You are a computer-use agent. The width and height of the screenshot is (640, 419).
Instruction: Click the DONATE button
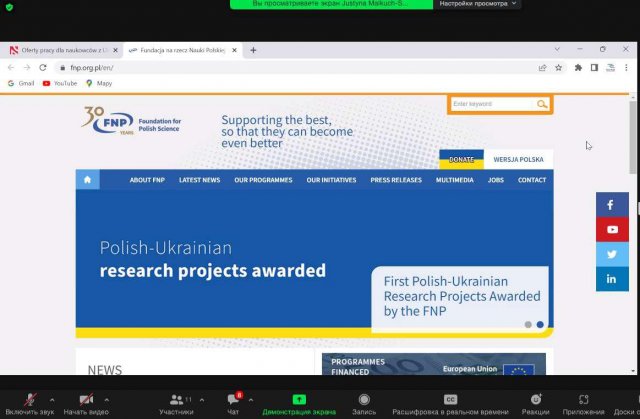pos(461,159)
